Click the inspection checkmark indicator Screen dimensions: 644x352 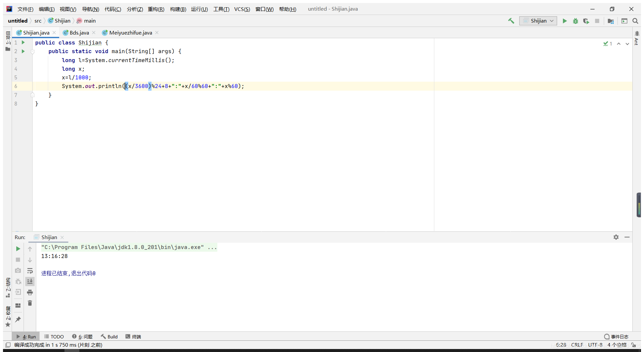607,44
